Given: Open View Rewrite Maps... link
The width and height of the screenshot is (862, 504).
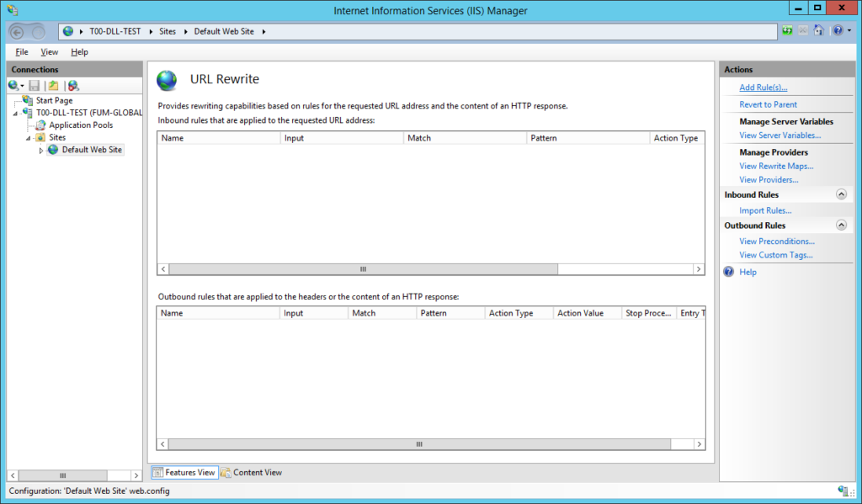Looking at the screenshot, I should 776,166.
